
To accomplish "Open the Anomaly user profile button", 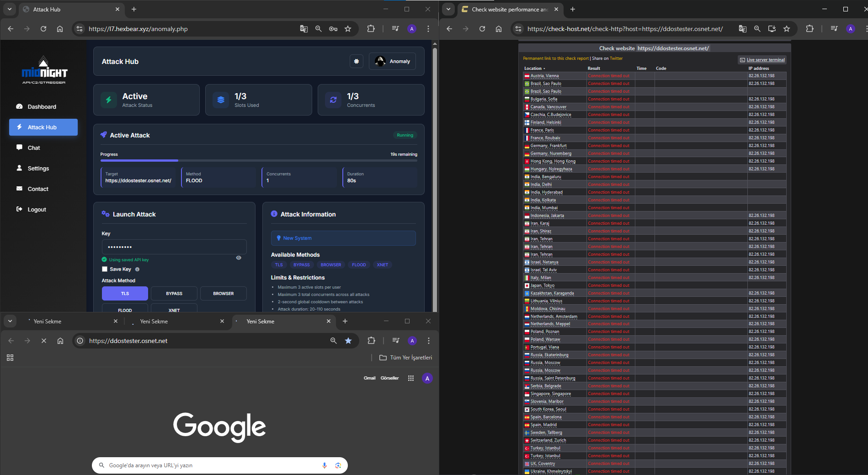I will 392,61.
